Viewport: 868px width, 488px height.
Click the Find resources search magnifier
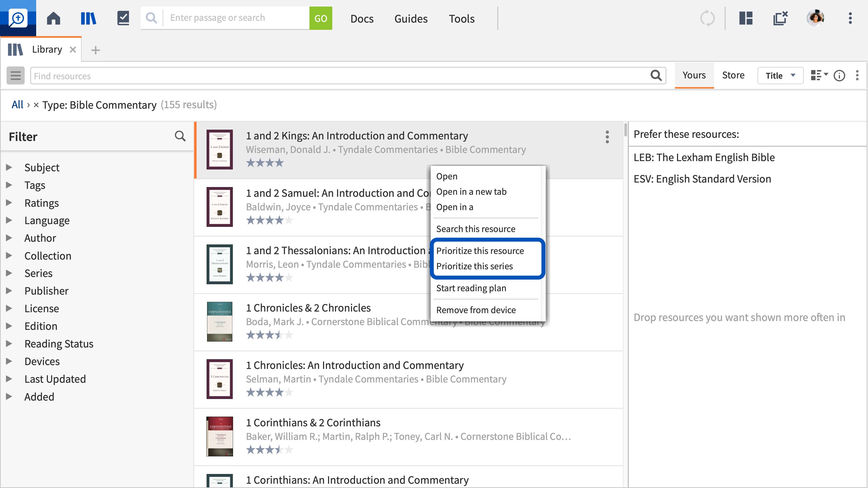(656, 75)
